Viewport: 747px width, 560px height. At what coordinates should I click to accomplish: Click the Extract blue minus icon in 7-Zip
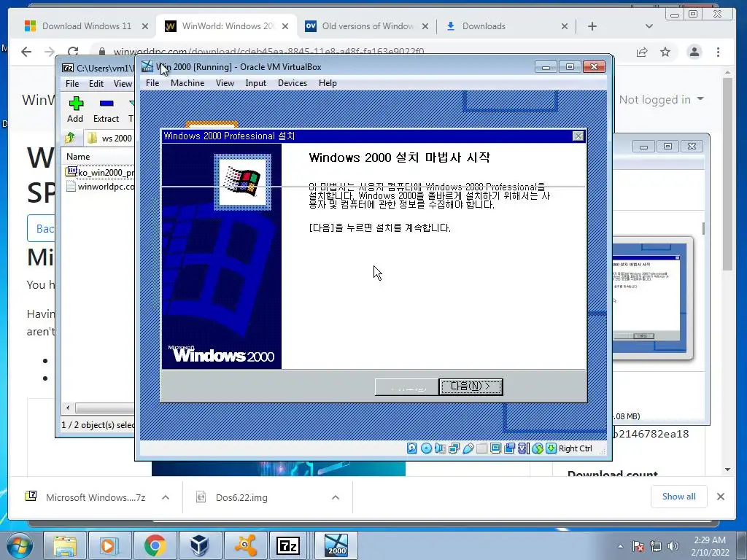[107, 104]
